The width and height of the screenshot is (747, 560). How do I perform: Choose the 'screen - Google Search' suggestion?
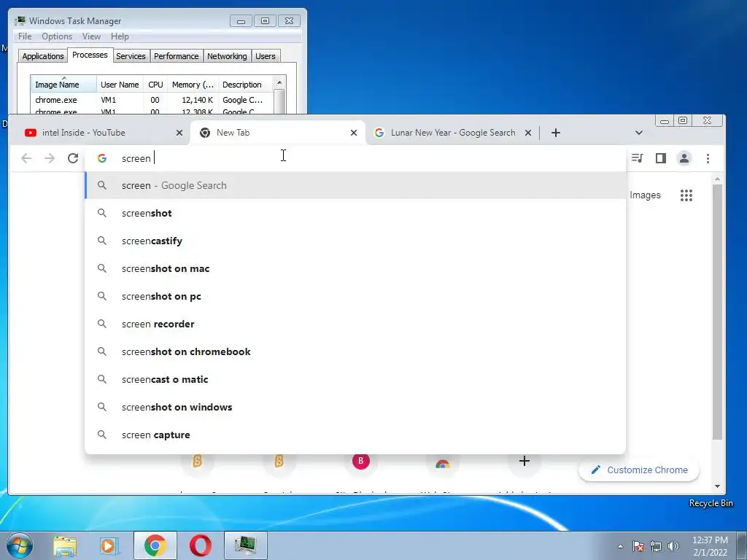point(355,185)
